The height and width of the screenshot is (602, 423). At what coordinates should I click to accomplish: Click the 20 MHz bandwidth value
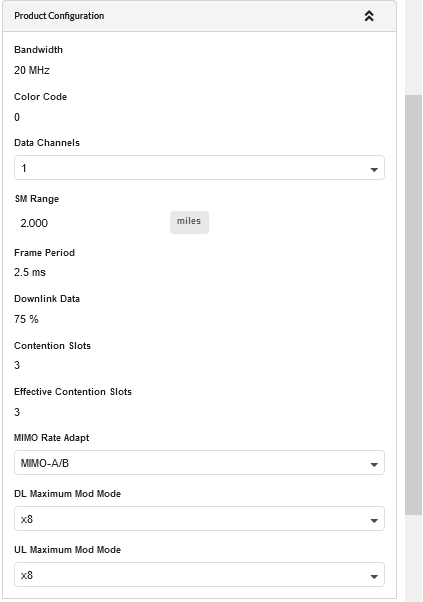coord(32,70)
